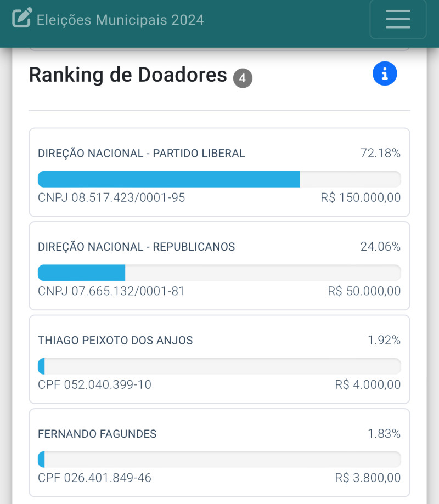
Task: Click the 24.06% percentage label
Action: [x=380, y=247]
